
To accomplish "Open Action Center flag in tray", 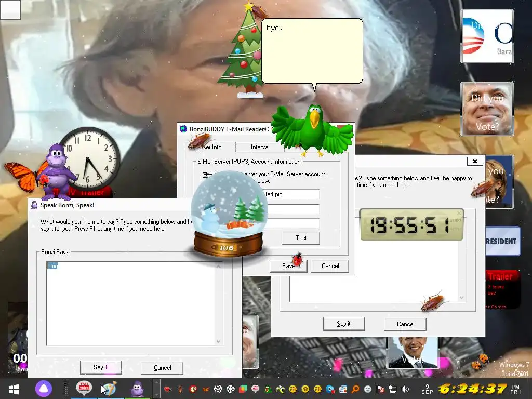I will click(x=380, y=389).
